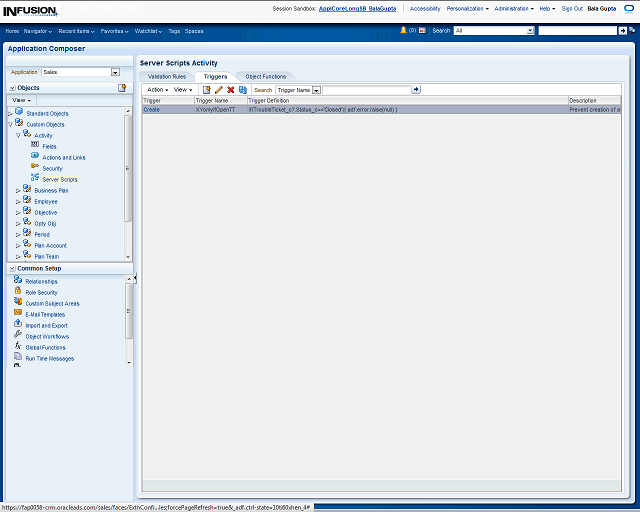
Task: Click the E-Mail Templates icon
Action: (18, 312)
